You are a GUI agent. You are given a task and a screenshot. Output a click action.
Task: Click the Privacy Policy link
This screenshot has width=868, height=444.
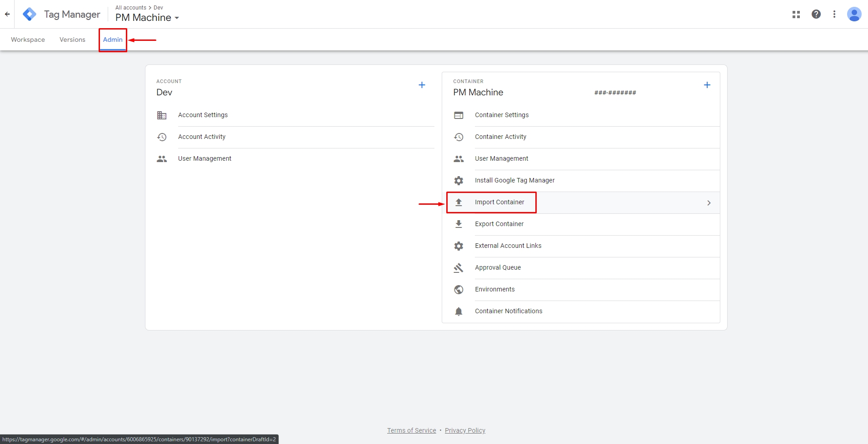[465, 430]
